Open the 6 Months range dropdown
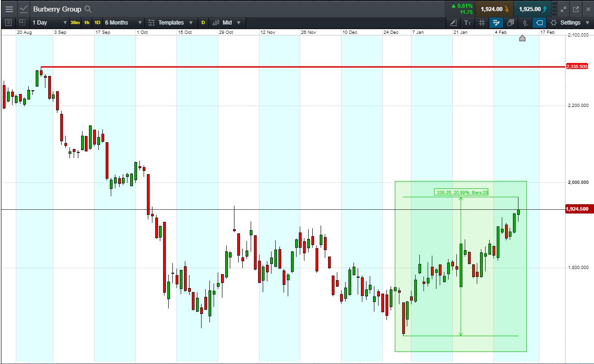 click(123, 22)
